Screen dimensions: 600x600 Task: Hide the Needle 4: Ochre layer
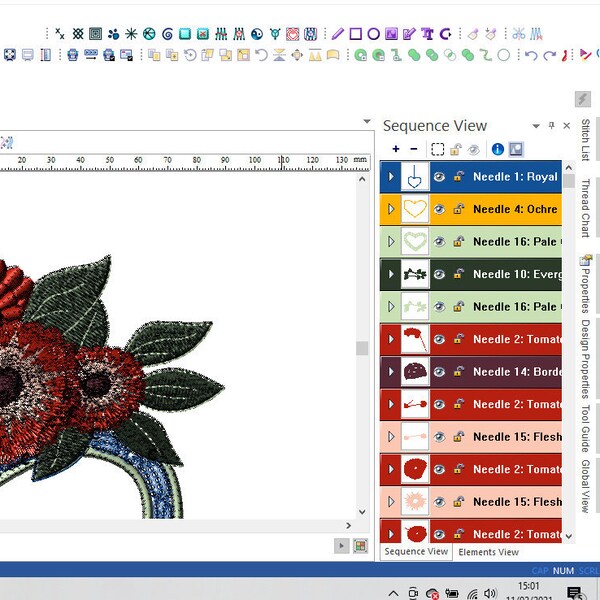point(439,209)
